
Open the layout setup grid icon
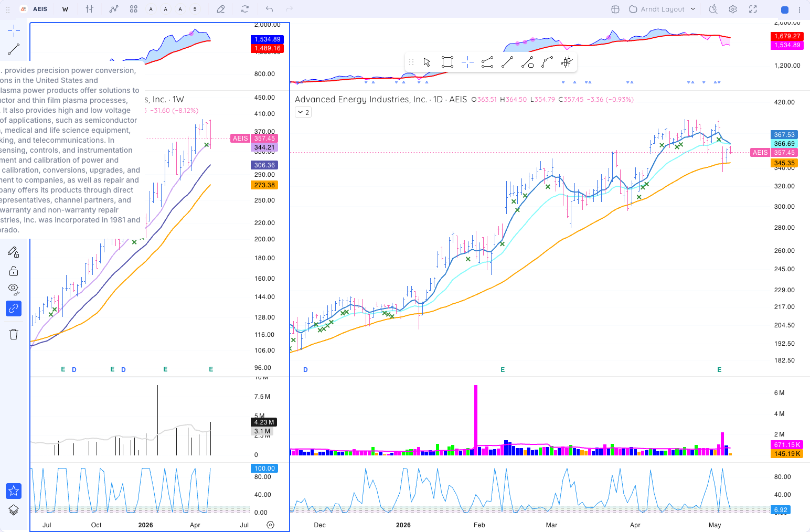(615, 9)
